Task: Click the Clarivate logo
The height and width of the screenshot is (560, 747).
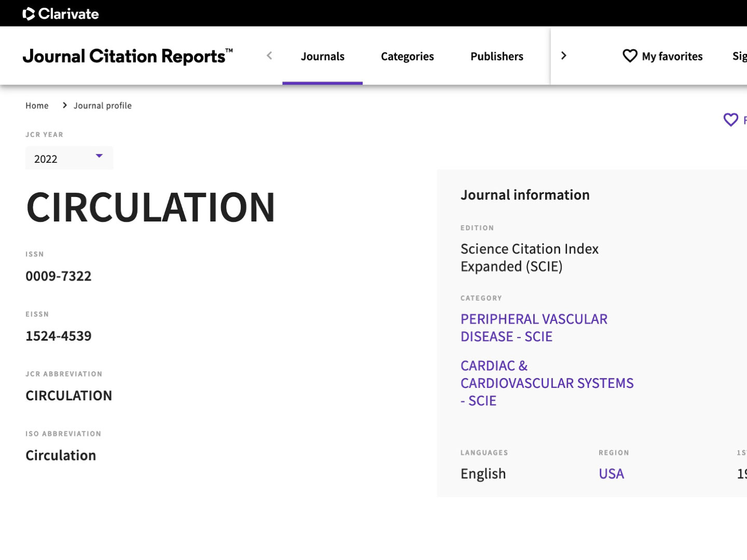Action: [x=61, y=13]
